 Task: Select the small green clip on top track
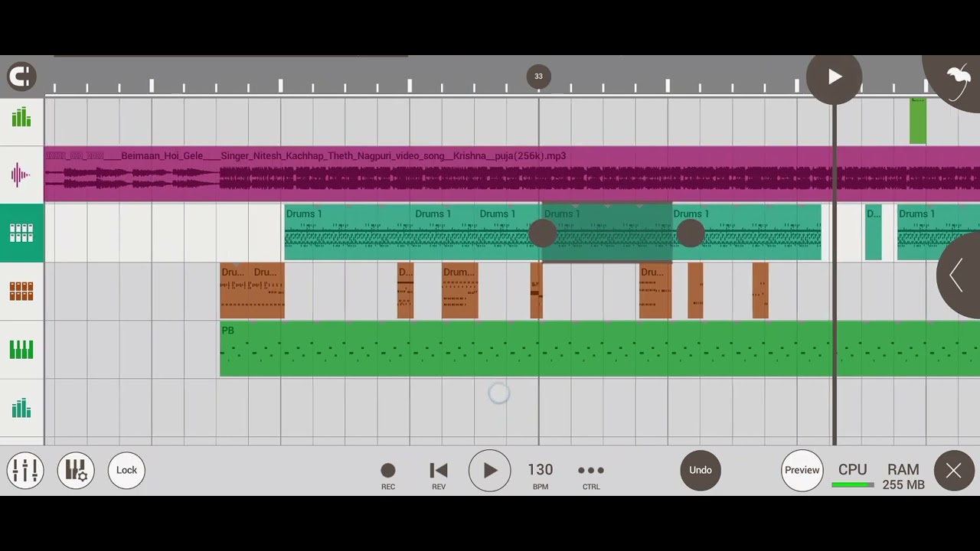point(917,121)
